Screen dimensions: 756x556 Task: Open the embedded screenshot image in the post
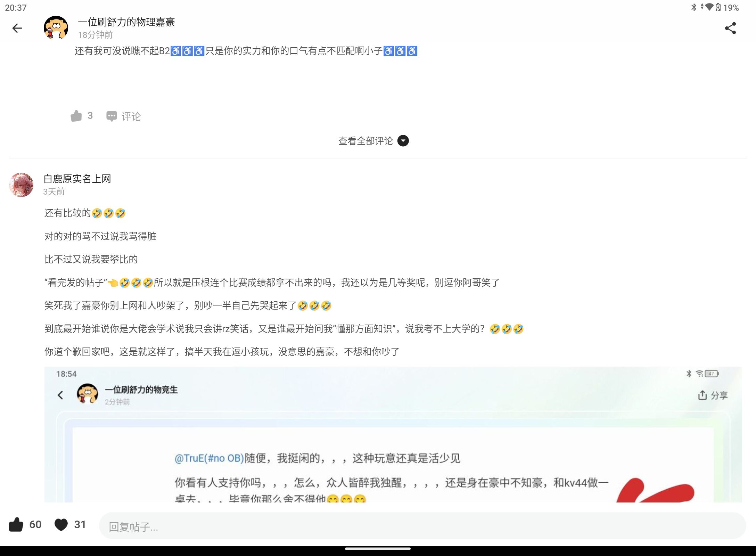[393, 434]
